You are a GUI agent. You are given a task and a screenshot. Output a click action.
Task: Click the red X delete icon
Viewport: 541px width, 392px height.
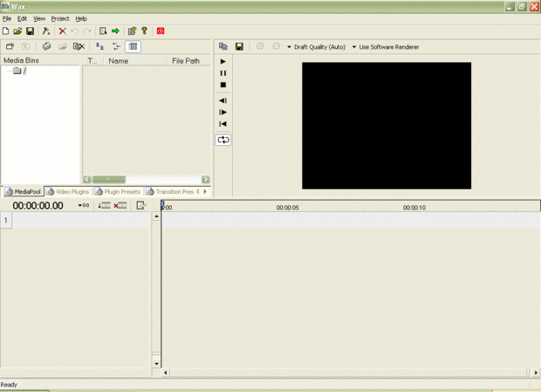coord(63,31)
